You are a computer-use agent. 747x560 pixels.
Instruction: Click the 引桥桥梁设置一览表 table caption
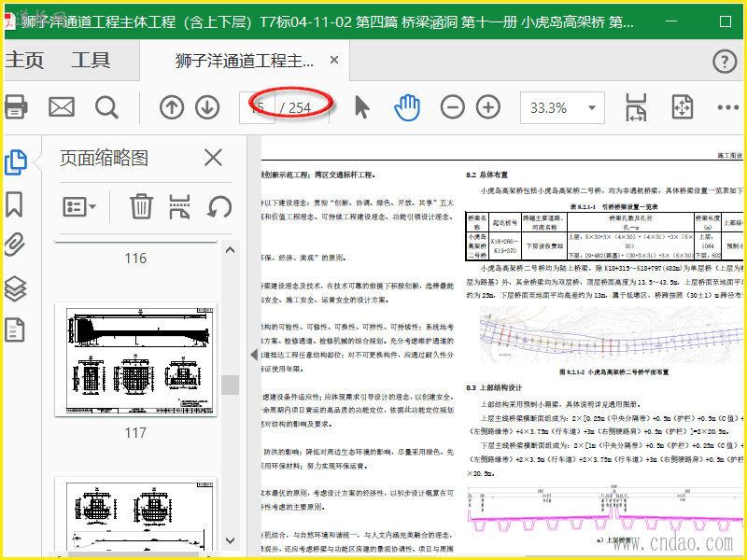coord(614,206)
